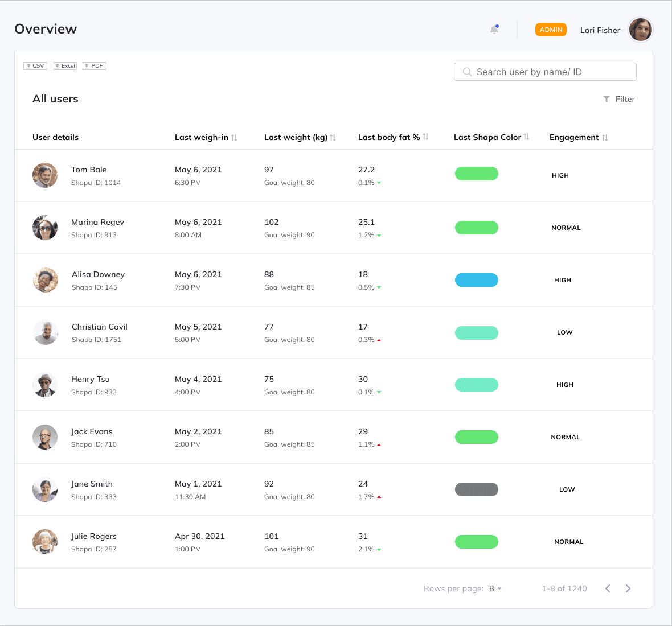This screenshot has width=672, height=626.
Task: Go to the previous page of users
Action: tap(608, 588)
